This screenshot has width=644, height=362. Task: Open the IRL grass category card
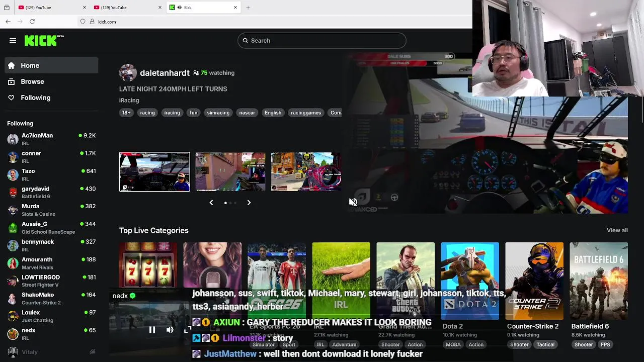pyautogui.click(x=341, y=281)
